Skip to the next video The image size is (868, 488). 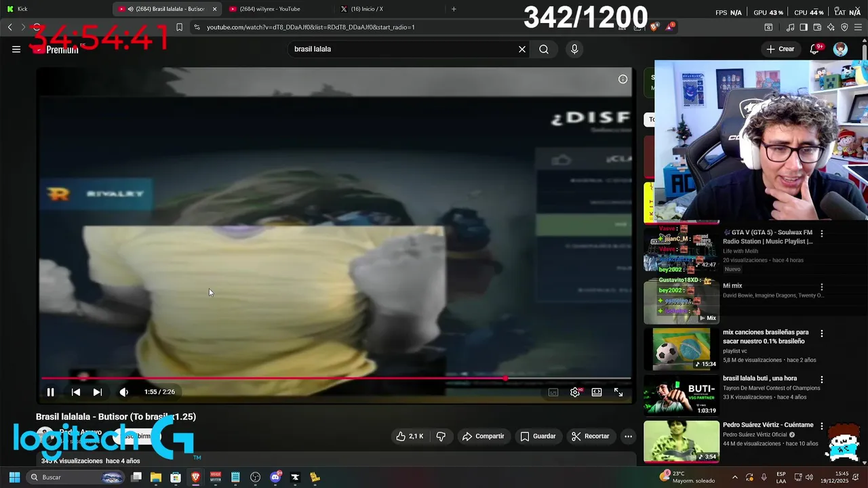click(98, 392)
